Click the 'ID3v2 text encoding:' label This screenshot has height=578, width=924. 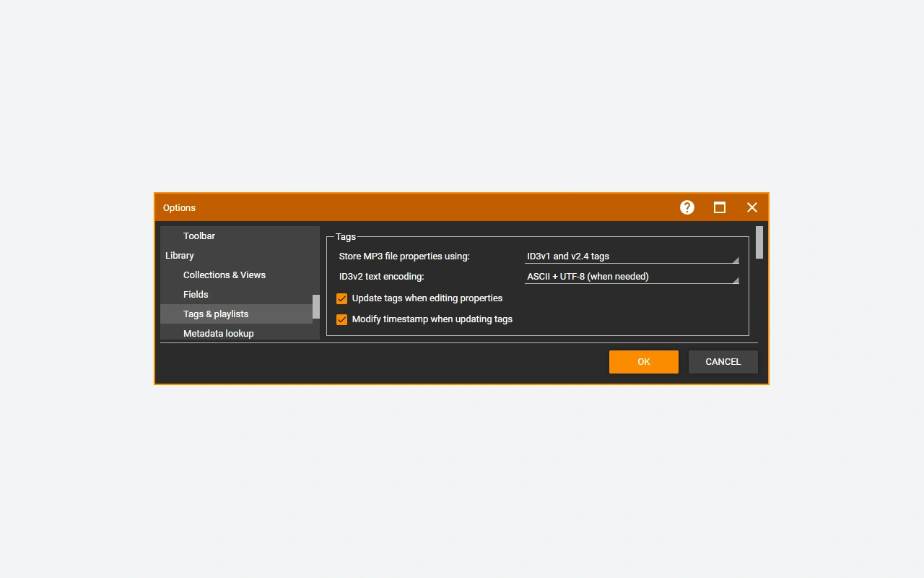(381, 277)
